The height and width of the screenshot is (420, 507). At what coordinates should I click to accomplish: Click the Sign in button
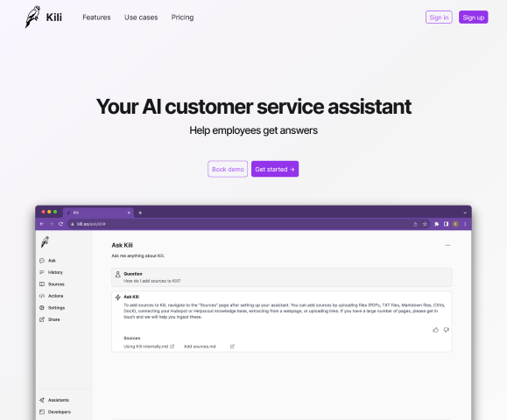tap(439, 17)
